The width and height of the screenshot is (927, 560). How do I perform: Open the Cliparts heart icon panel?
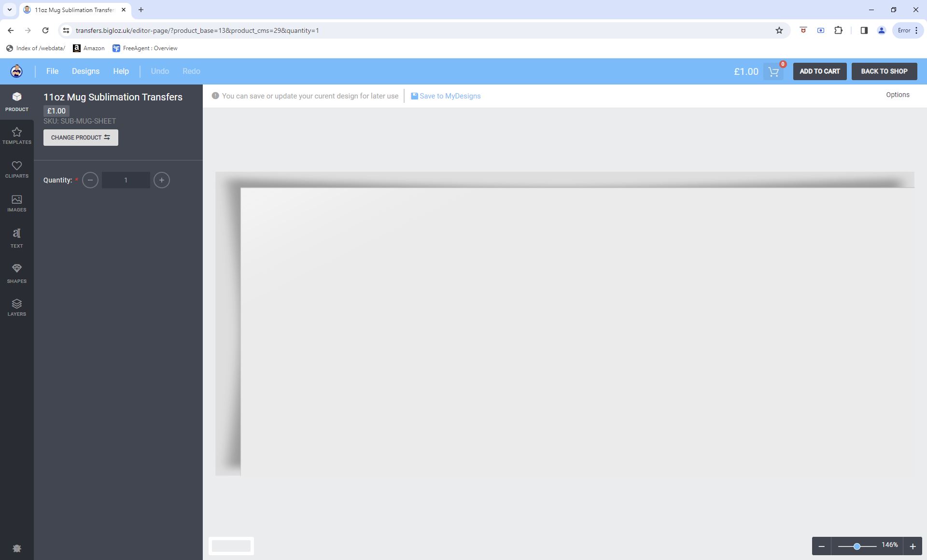click(x=16, y=169)
